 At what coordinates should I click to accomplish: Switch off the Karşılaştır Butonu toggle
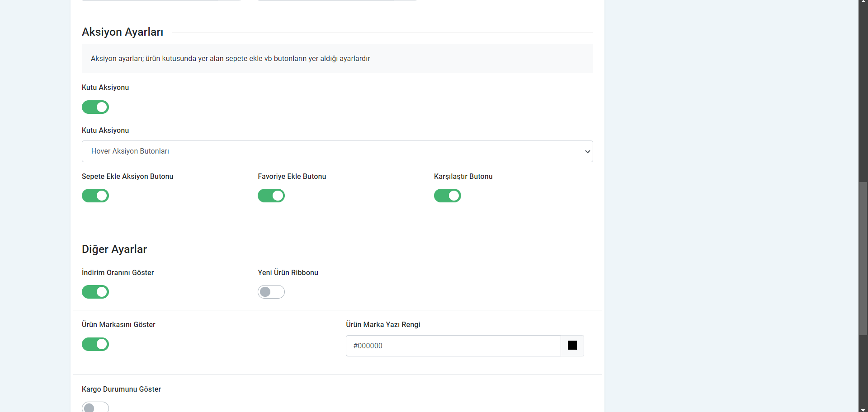tap(447, 196)
